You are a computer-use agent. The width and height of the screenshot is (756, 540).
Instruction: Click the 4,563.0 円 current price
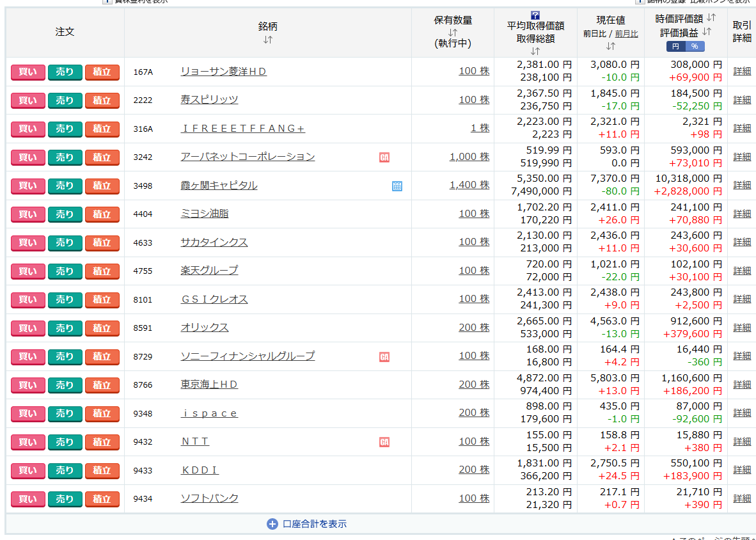(615, 321)
